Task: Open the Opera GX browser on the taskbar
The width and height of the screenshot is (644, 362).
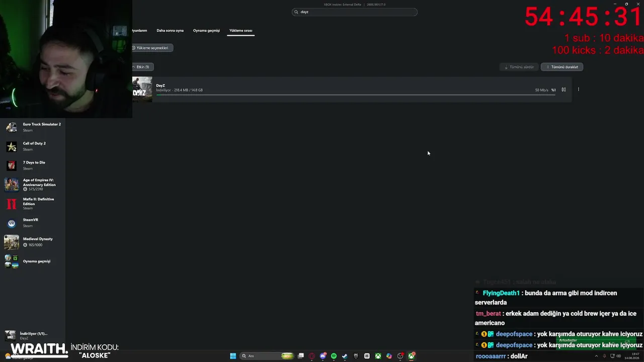Action: point(312,356)
